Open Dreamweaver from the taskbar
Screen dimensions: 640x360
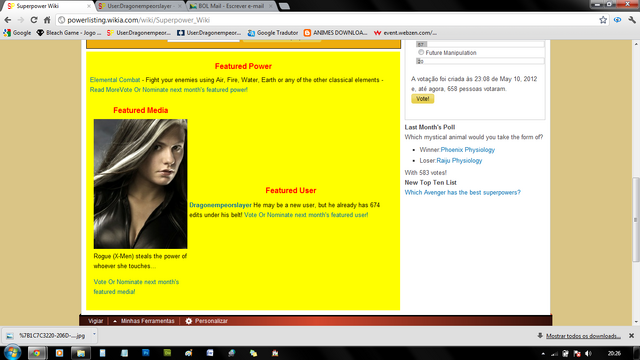pyautogui.click(x=167, y=353)
